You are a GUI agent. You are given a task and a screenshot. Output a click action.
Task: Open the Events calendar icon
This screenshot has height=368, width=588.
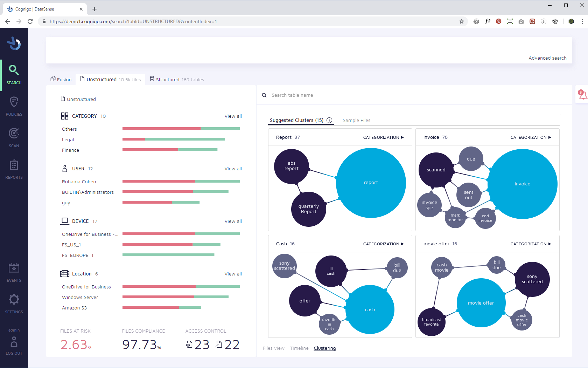(14, 268)
